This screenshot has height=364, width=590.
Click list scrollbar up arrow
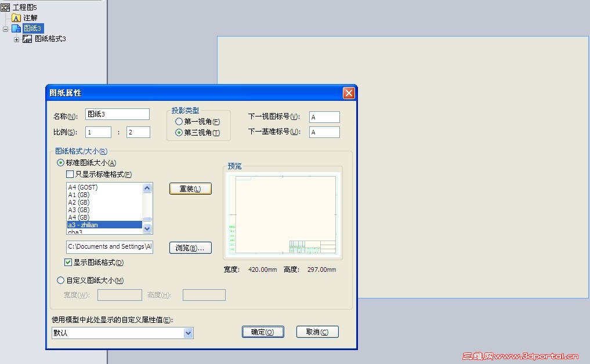tap(147, 188)
